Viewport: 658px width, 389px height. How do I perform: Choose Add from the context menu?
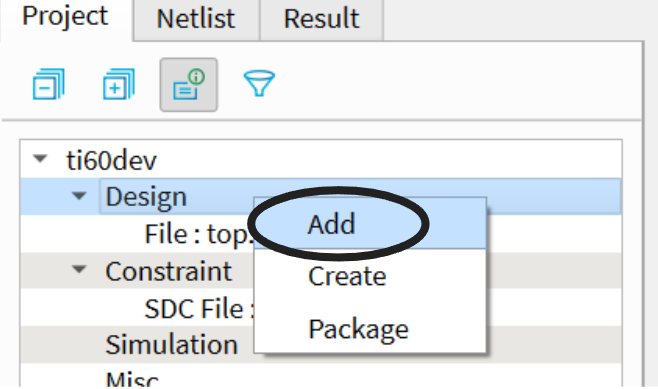click(x=370, y=224)
